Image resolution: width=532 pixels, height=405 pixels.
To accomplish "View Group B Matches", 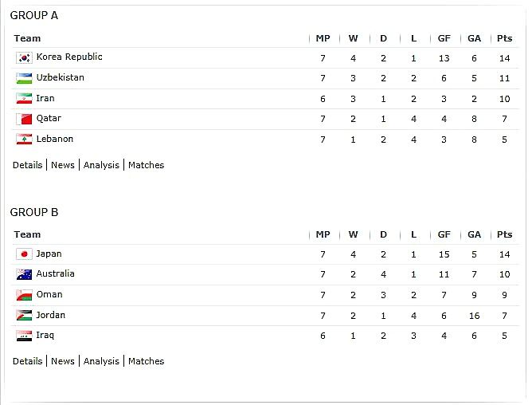I will [147, 361].
